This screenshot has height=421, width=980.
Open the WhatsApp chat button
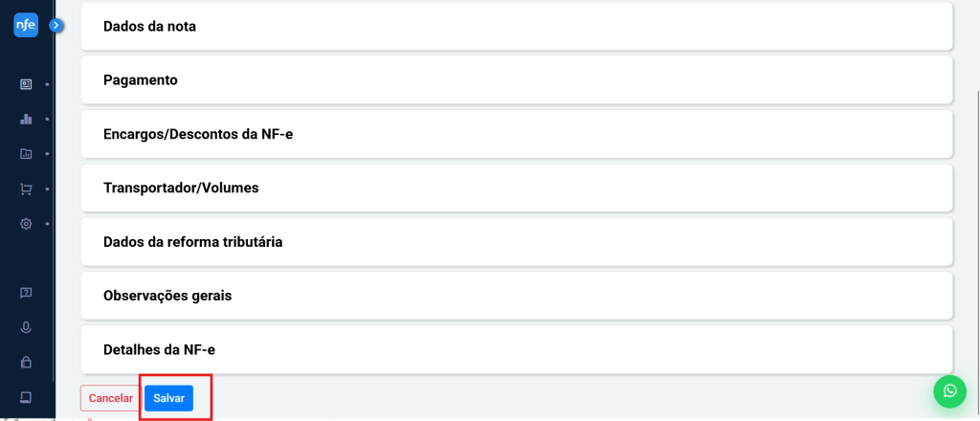[x=949, y=390]
